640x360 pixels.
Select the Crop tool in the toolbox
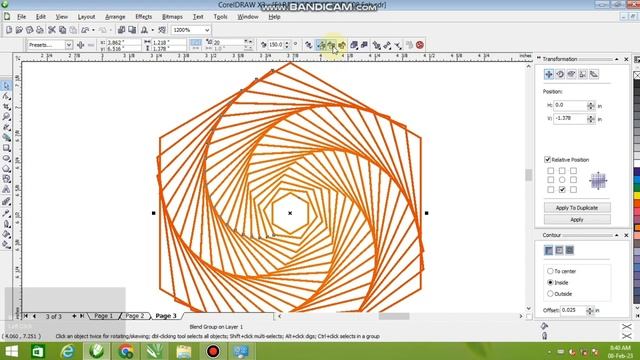click(6, 107)
